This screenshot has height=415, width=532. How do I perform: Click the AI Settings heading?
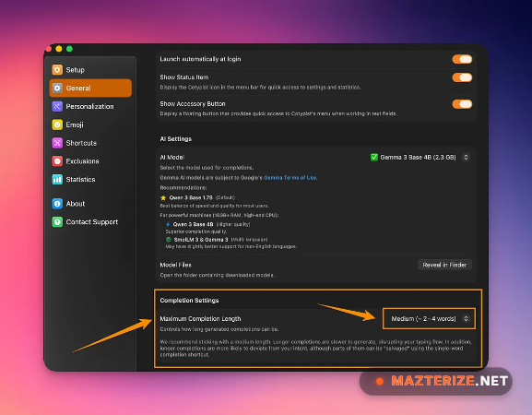176,138
